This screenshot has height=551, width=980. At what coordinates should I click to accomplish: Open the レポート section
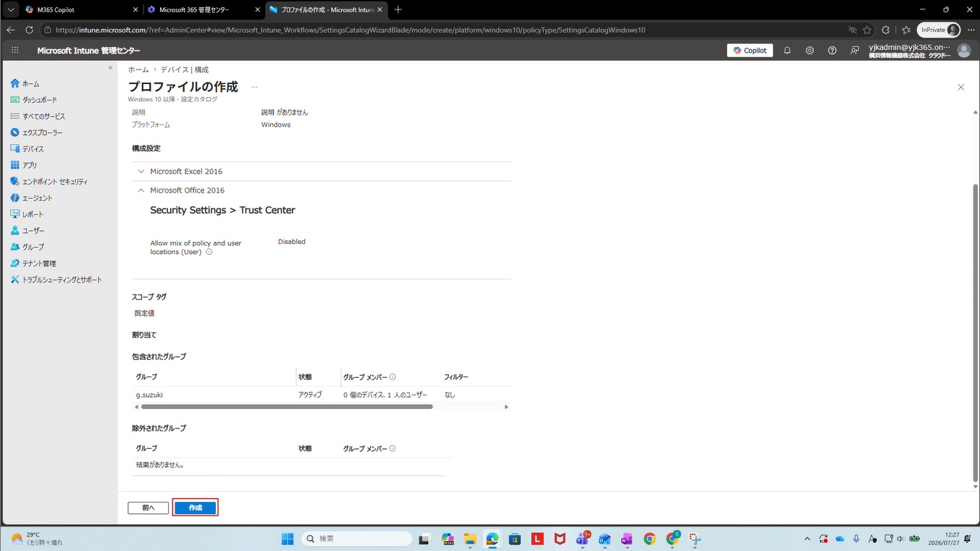[28, 214]
